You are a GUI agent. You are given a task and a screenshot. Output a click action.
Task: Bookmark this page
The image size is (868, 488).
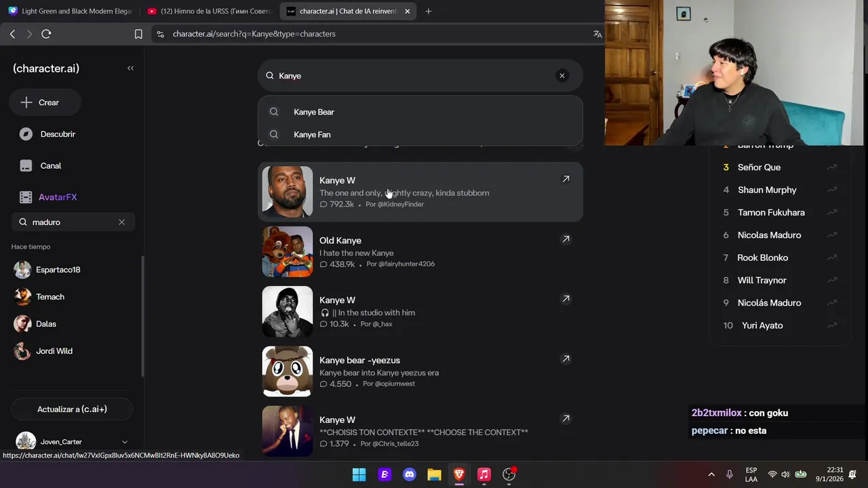coord(138,34)
